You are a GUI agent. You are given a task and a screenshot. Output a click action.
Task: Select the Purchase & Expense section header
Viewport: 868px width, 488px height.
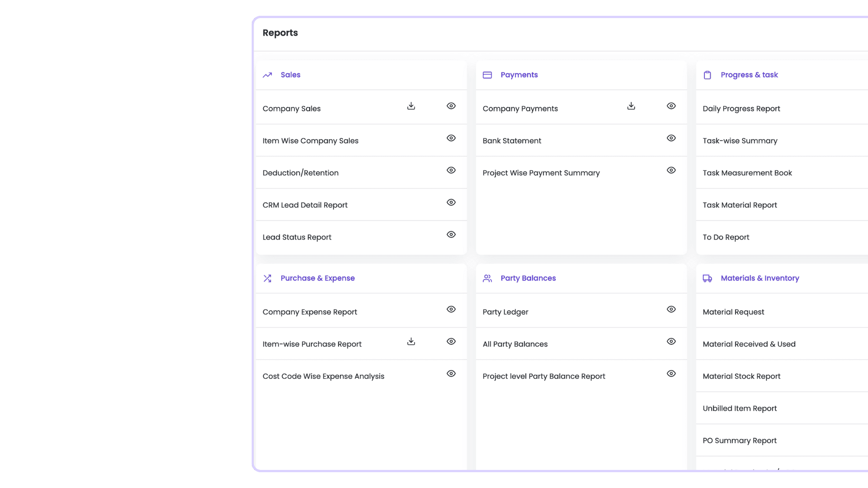coord(317,278)
